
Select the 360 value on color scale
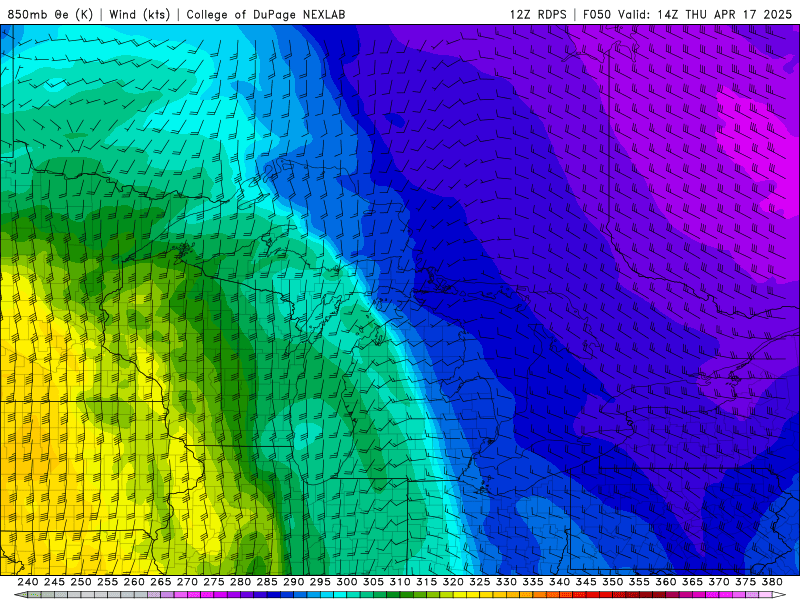666,582
